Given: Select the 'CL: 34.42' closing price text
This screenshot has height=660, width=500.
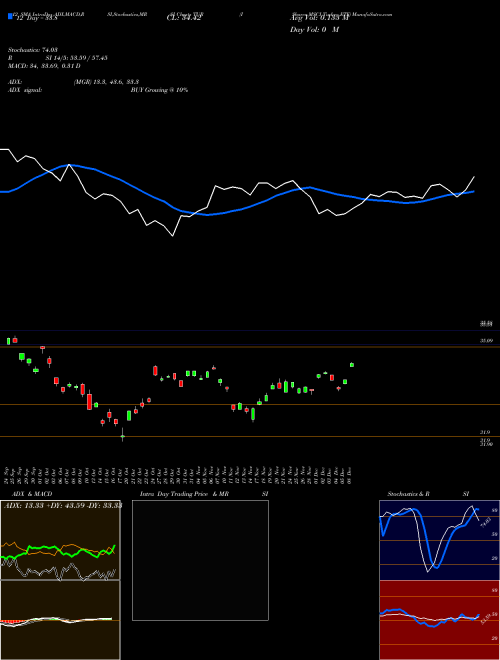Looking at the screenshot, I should click(183, 18).
